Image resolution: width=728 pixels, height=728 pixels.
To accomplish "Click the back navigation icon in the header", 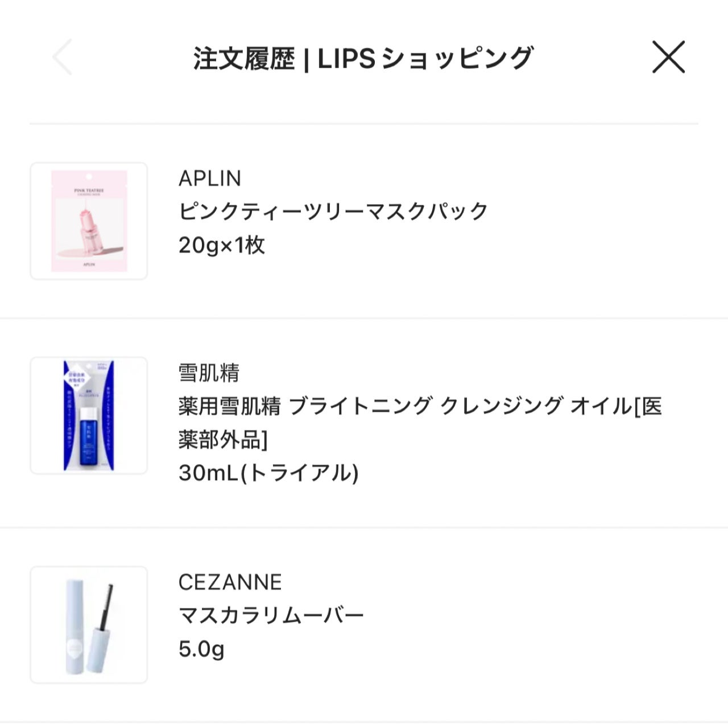I will pyautogui.click(x=63, y=55).
